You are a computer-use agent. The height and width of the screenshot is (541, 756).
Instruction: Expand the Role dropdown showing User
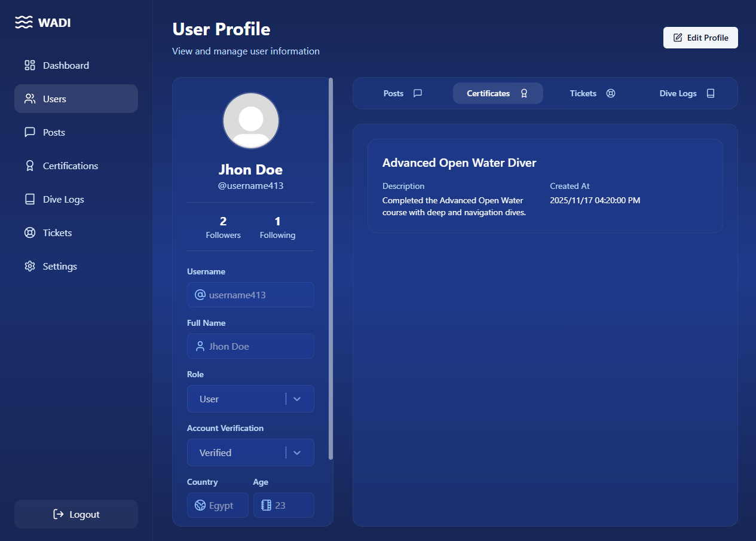pyautogui.click(x=237, y=399)
